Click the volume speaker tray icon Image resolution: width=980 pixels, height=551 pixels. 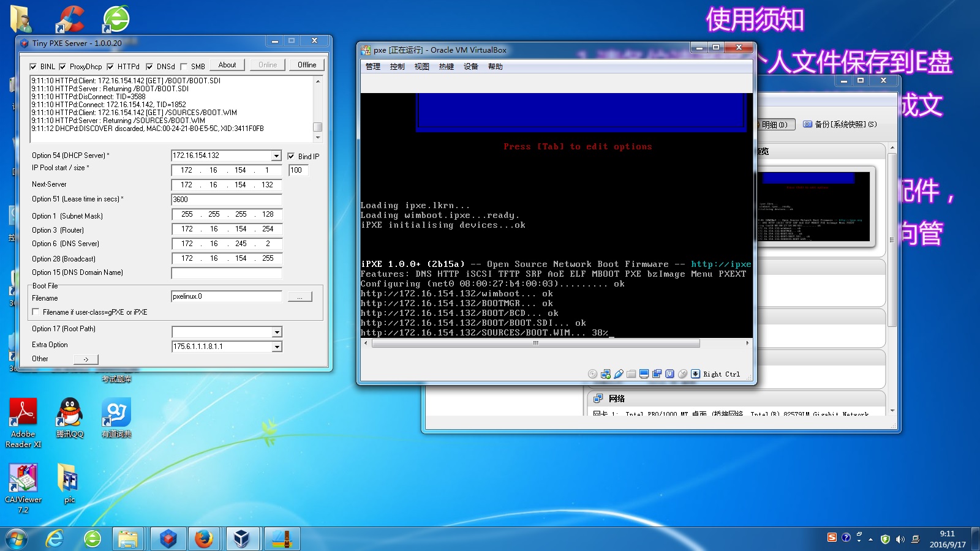coord(900,539)
